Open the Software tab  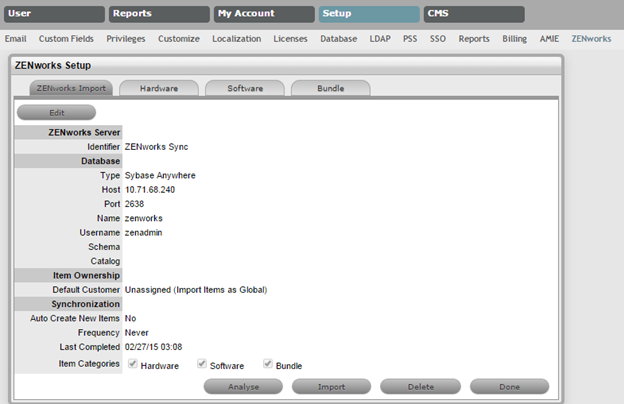tap(245, 88)
